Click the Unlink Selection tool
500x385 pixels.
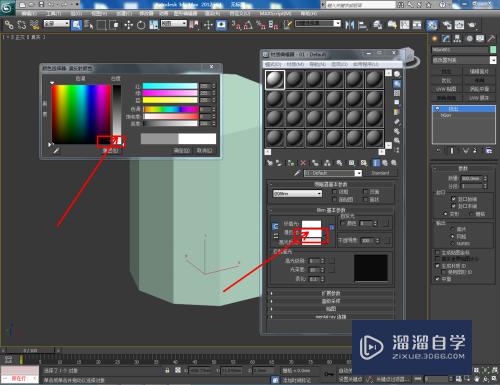[x=22, y=24]
